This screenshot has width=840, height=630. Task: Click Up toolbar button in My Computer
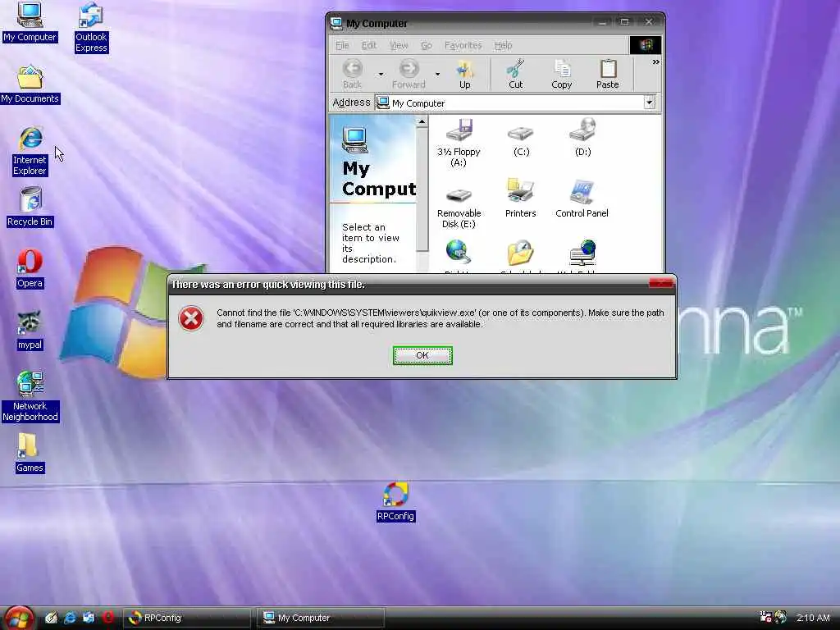pyautogui.click(x=464, y=75)
